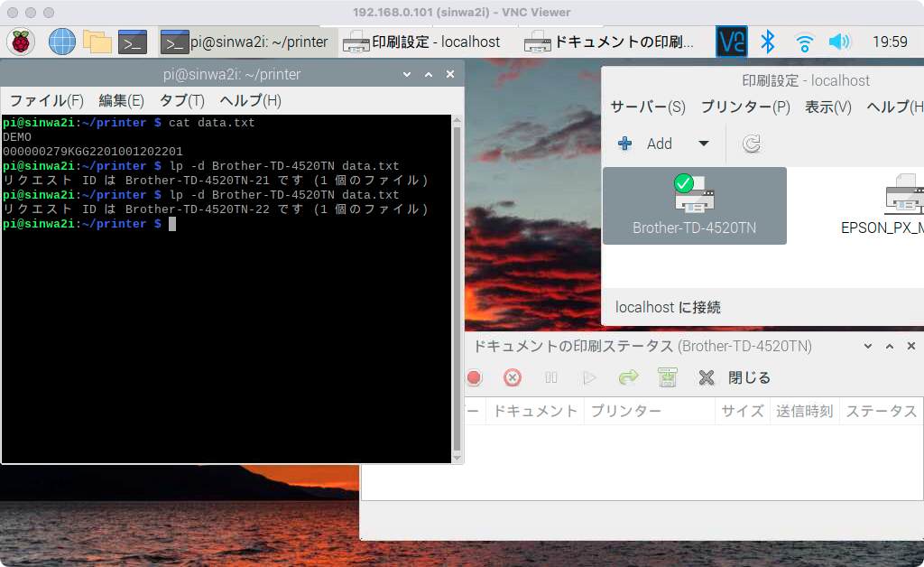
Task: Select the Brother-TD-4520TN printer
Action: (694, 206)
